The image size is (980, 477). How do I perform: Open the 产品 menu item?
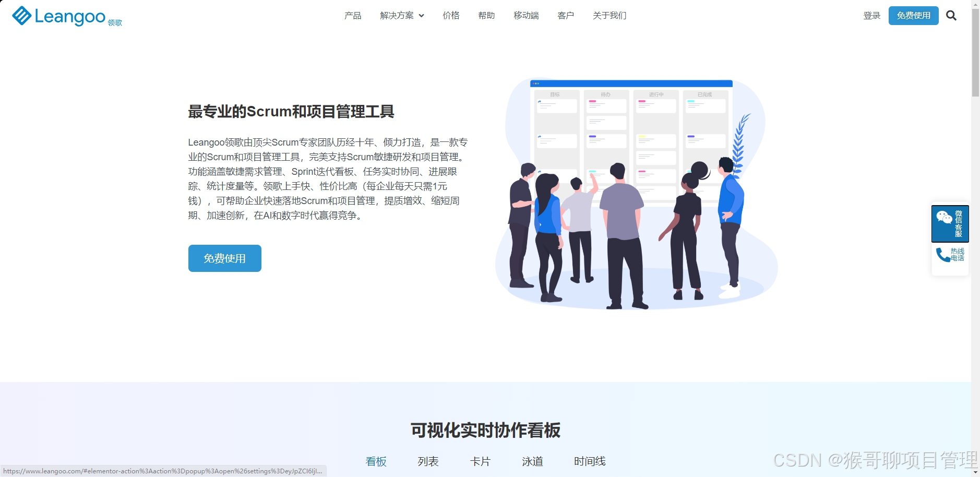(353, 16)
